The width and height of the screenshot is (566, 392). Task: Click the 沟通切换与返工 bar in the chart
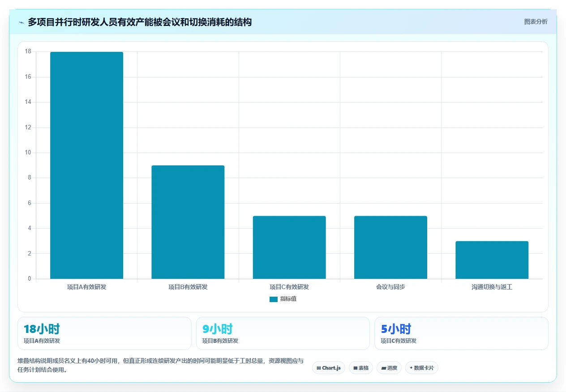pos(492,260)
